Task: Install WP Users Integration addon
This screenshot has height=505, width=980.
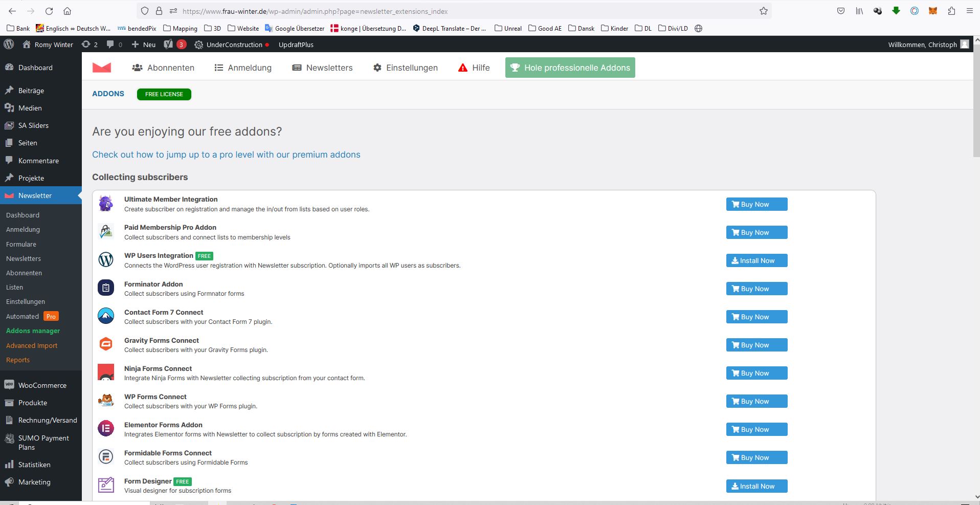Action: point(756,260)
